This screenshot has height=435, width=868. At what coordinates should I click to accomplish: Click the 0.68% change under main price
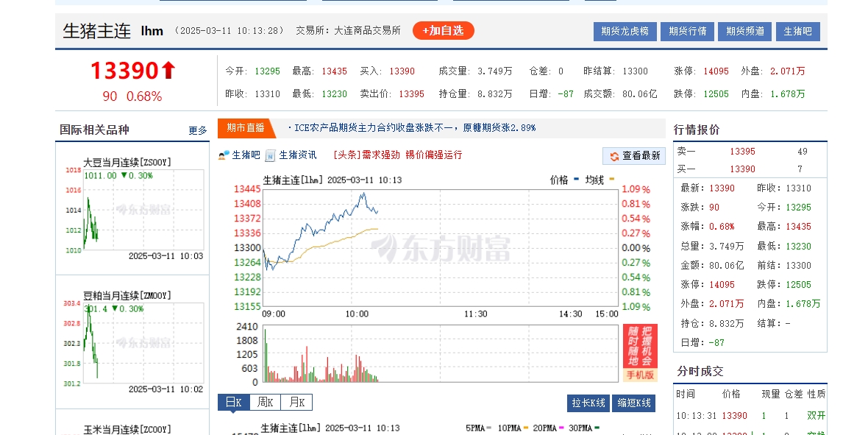(144, 96)
